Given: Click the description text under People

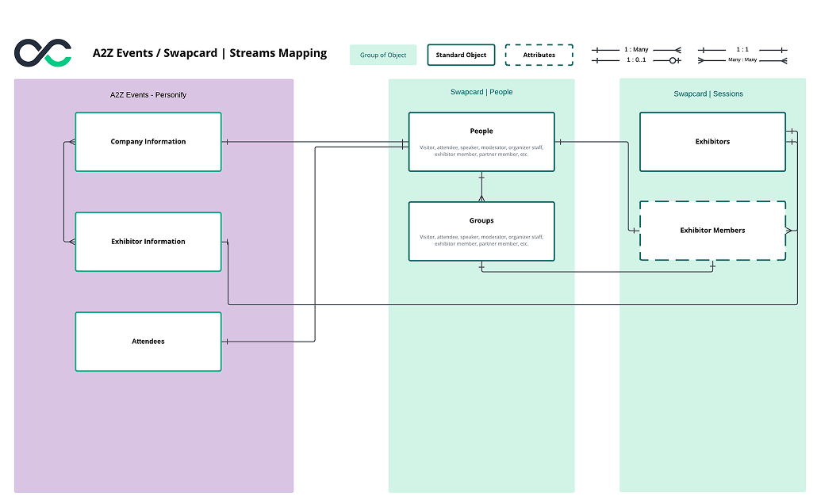Looking at the screenshot, I should pyautogui.click(x=481, y=151).
